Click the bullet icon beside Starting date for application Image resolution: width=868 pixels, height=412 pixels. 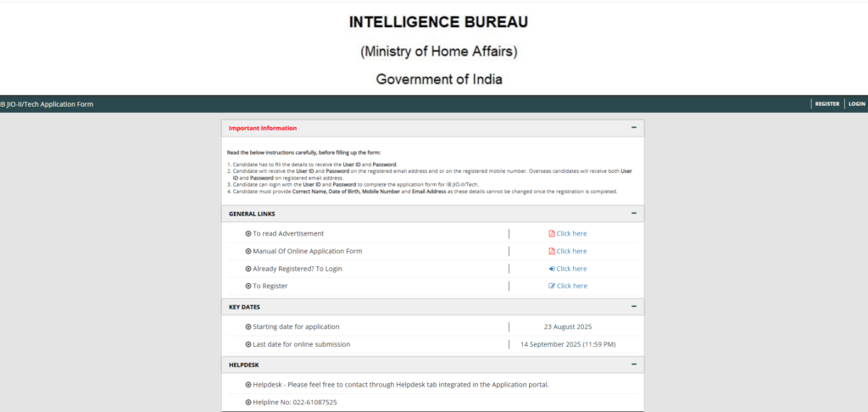(x=248, y=326)
